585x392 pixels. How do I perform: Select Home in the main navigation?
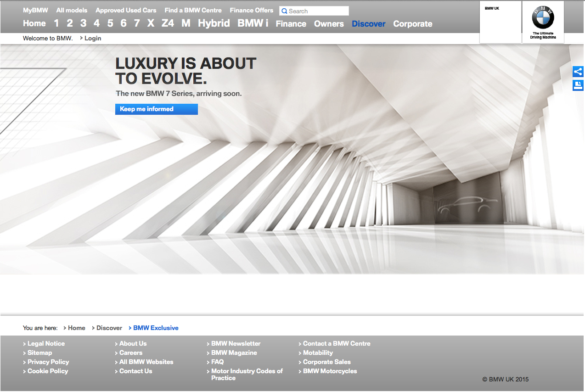coord(34,23)
